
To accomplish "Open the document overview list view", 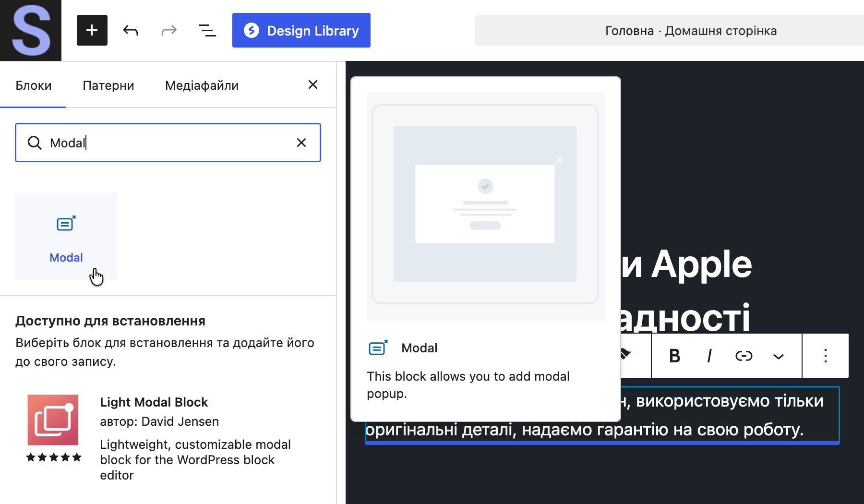I will 207,30.
